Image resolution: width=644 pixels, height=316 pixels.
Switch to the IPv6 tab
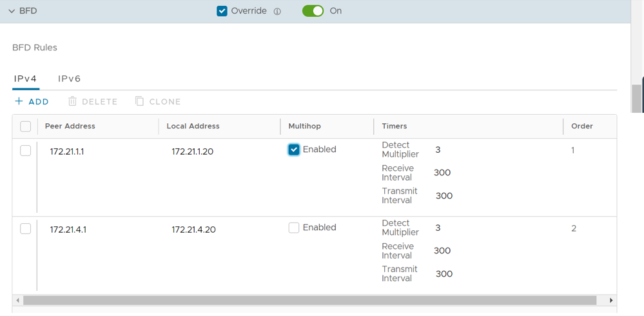coord(69,79)
